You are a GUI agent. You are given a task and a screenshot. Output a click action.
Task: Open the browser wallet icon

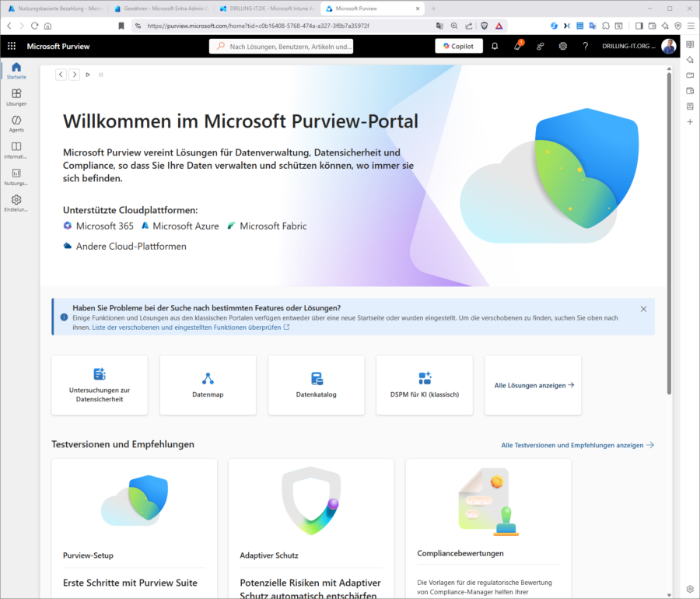pos(653,26)
